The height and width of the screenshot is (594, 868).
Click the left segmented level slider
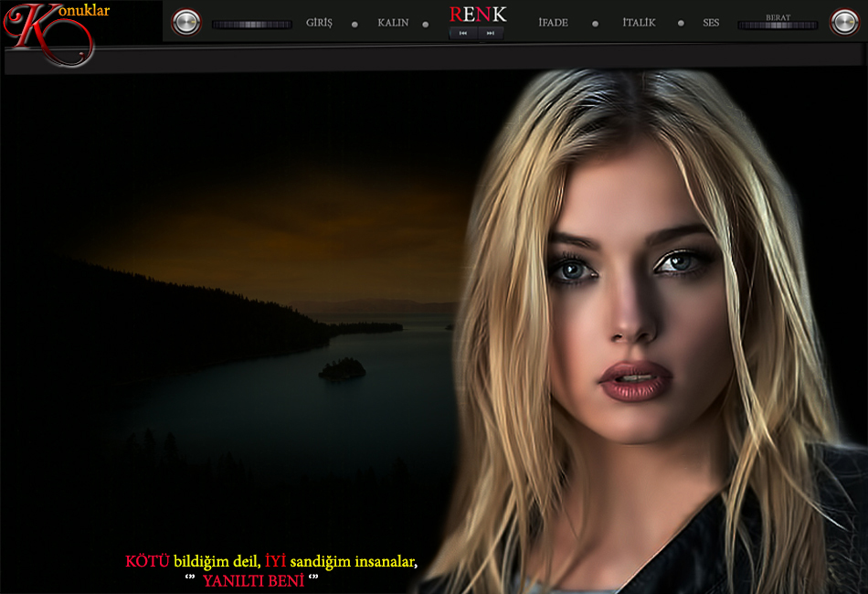(x=251, y=25)
